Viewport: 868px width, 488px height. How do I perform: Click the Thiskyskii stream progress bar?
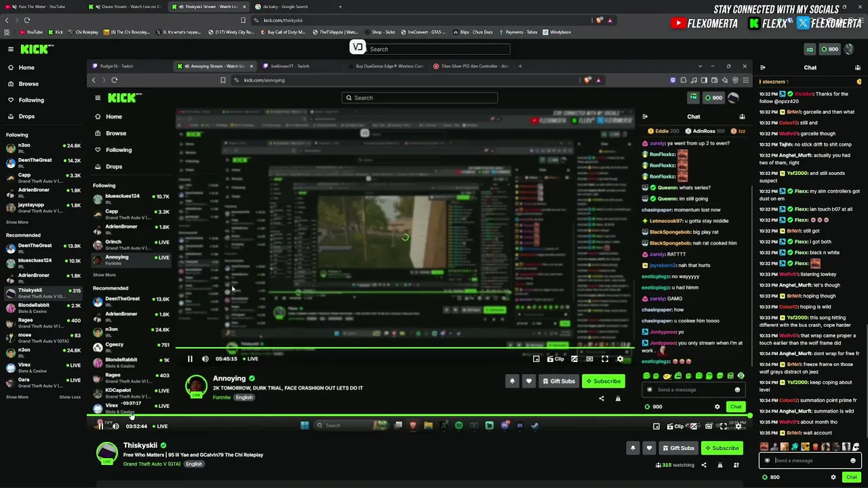[419, 415]
